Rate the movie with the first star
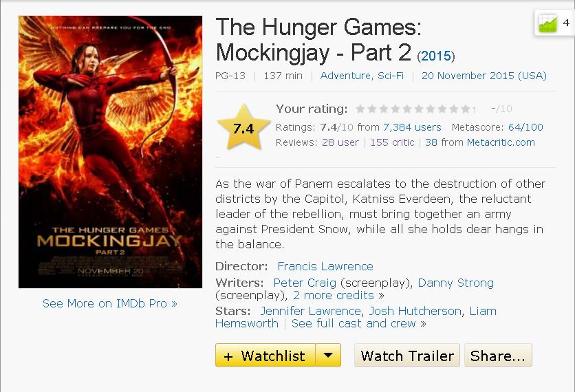 pos(360,109)
